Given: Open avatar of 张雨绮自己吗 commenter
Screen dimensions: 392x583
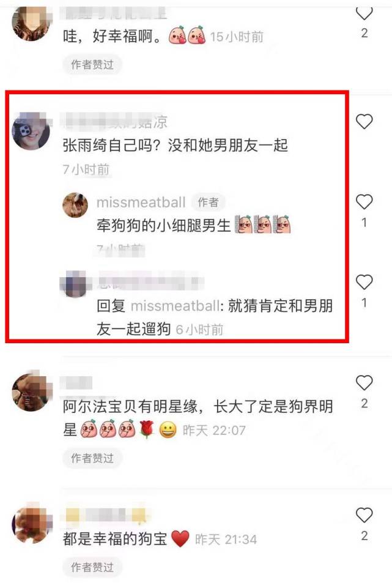Looking at the screenshot, I should click(x=31, y=131).
